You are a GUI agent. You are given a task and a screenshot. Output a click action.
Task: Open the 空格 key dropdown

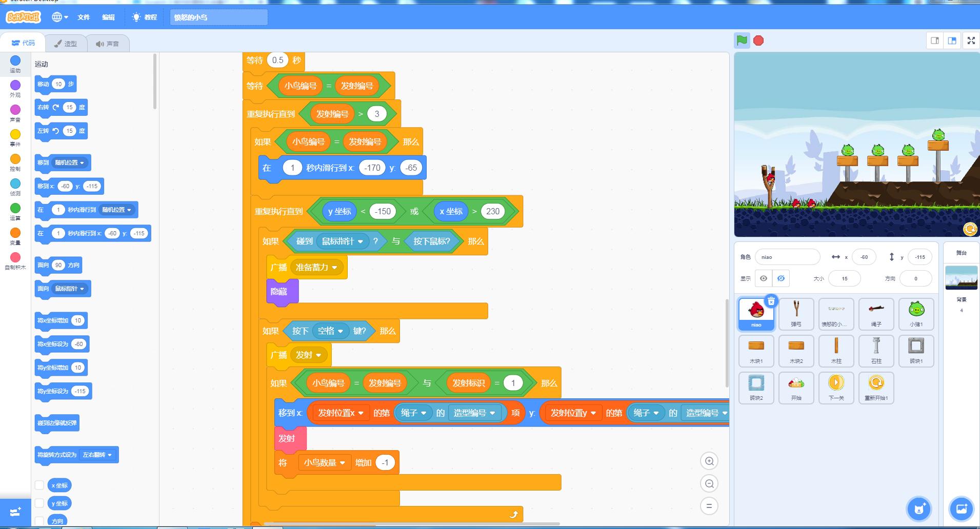coord(330,331)
